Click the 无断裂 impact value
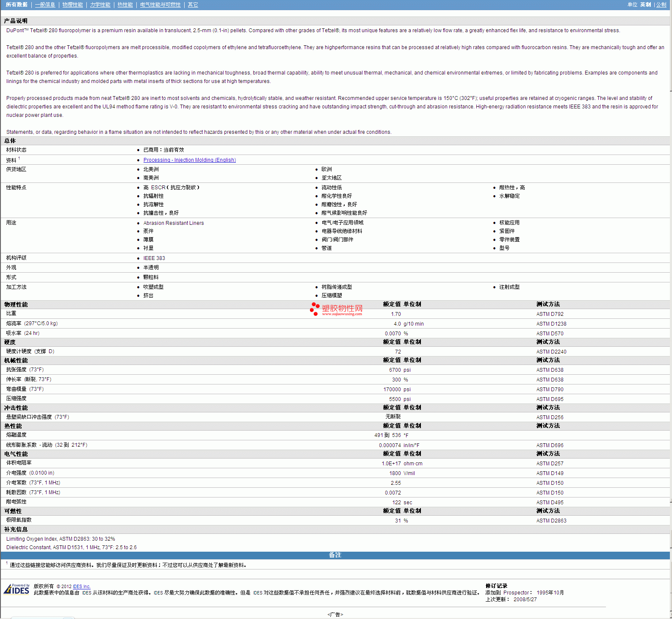 (393, 417)
